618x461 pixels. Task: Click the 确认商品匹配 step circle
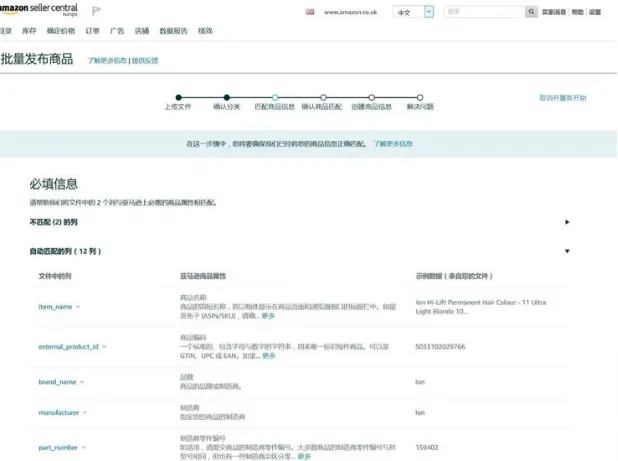[x=323, y=97]
